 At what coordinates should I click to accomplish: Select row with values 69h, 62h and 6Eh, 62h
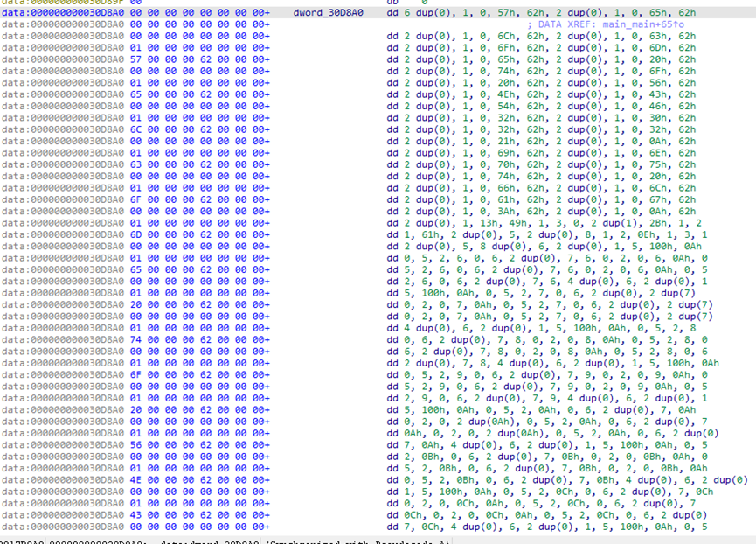click(541, 153)
